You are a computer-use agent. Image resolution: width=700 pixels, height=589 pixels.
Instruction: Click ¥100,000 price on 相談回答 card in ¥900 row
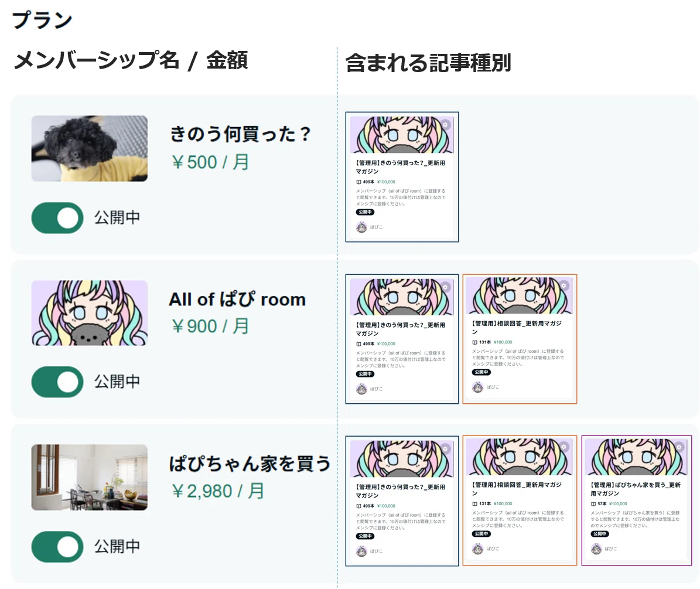tap(503, 342)
